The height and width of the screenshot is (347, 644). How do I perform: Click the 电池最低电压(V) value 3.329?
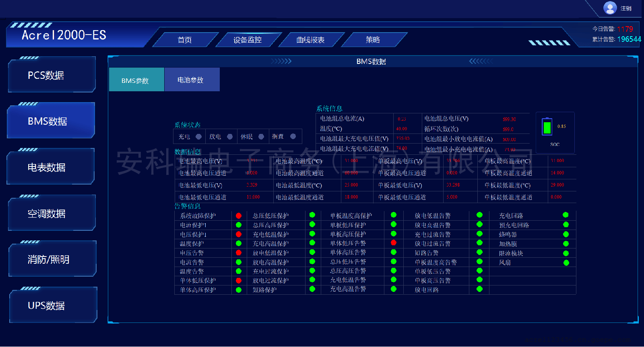tap(252, 185)
